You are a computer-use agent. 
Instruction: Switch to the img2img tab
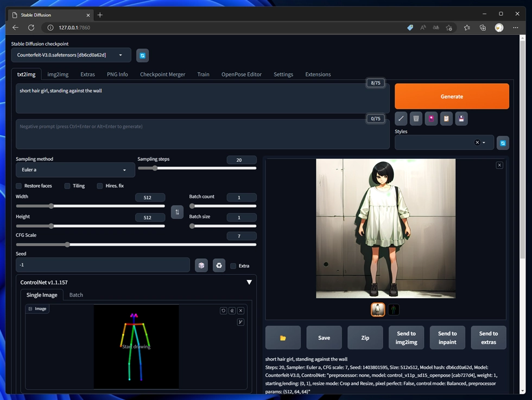point(58,74)
